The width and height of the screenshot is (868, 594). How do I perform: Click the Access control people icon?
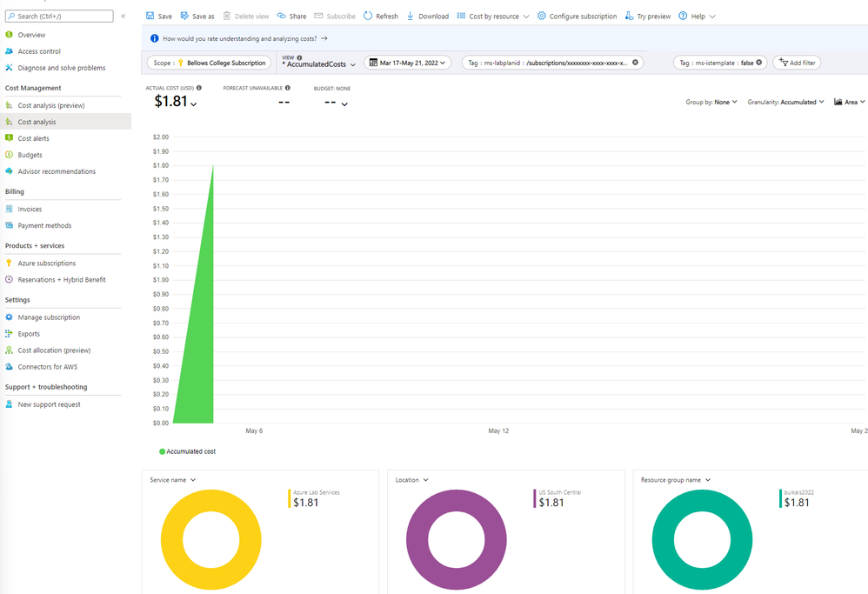click(9, 51)
